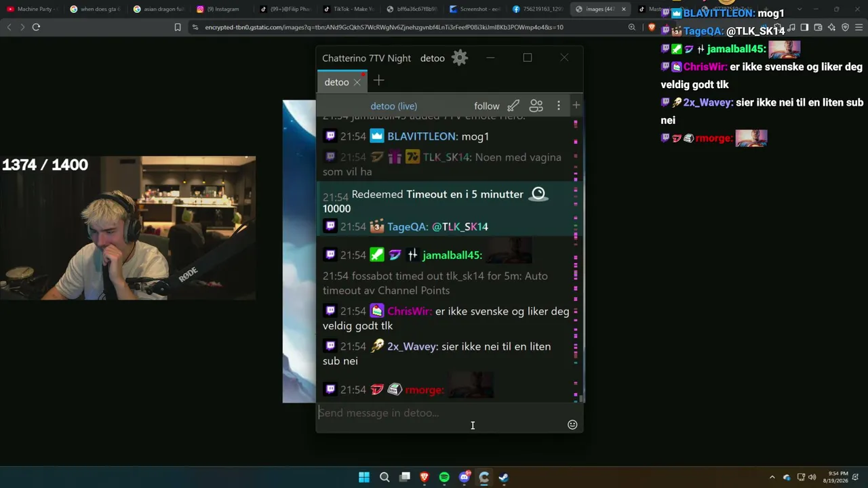
Task: Click username TageQA in Chatterino chat
Action: (408, 226)
